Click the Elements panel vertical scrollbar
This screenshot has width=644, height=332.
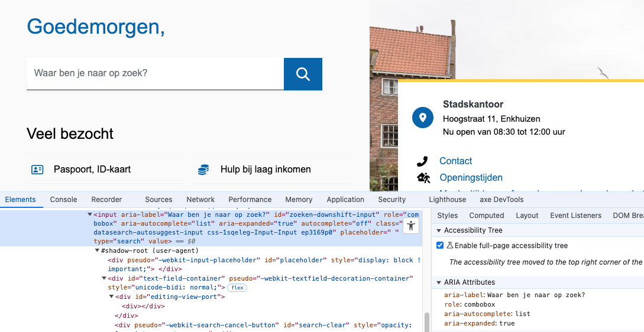coord(427,322)
